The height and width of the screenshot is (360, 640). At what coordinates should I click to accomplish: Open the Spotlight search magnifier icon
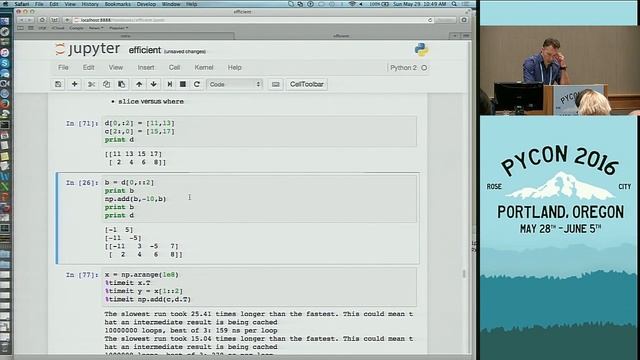pyautogui.click(x=454, y=4)
